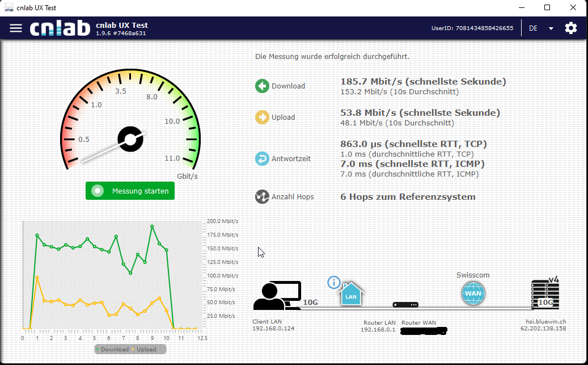Click the router device icon
This screenshot has height=365, width=588.
pos(405,305)
